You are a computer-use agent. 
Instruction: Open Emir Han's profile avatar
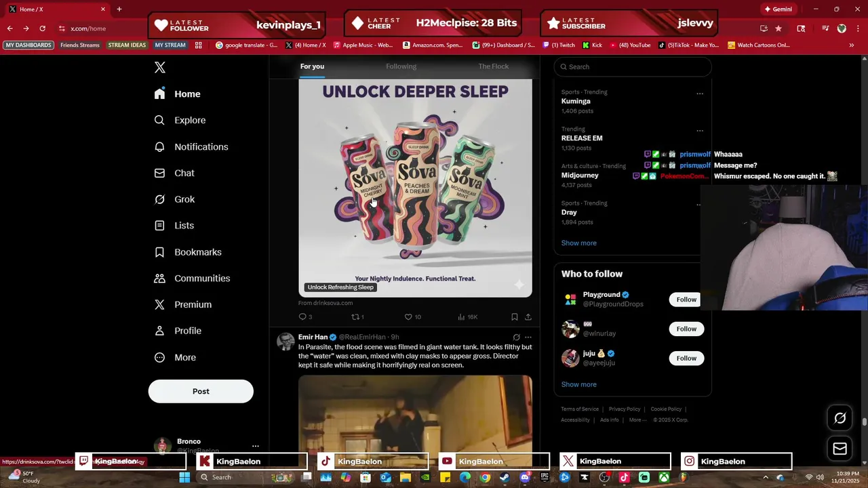coord(285,341)
